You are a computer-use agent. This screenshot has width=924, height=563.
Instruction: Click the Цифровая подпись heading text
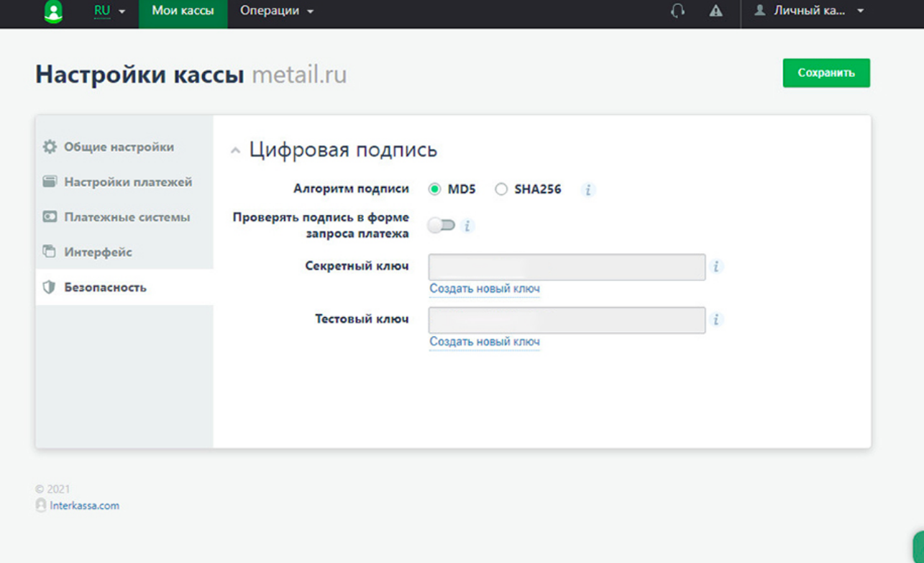click(x=343, y=150)
